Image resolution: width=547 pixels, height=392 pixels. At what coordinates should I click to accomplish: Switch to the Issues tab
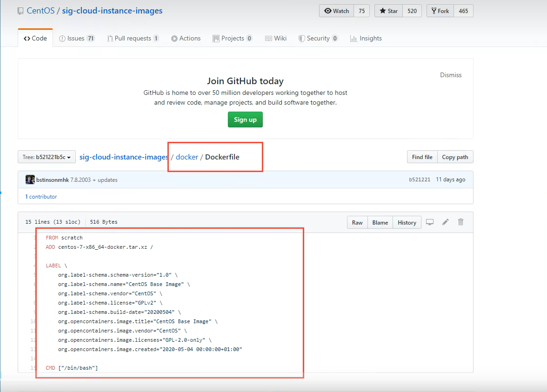[x=77, y=39]
